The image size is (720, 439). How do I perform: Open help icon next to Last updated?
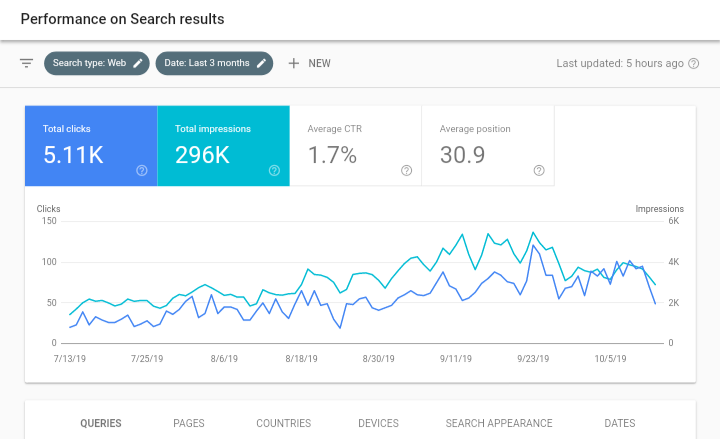[696, 63]
